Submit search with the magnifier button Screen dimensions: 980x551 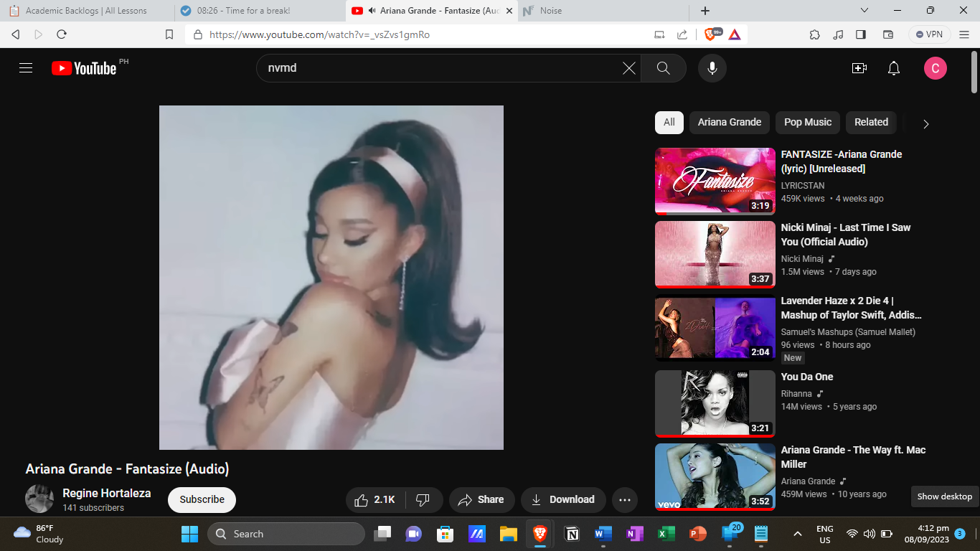click(x=664, y=68)
